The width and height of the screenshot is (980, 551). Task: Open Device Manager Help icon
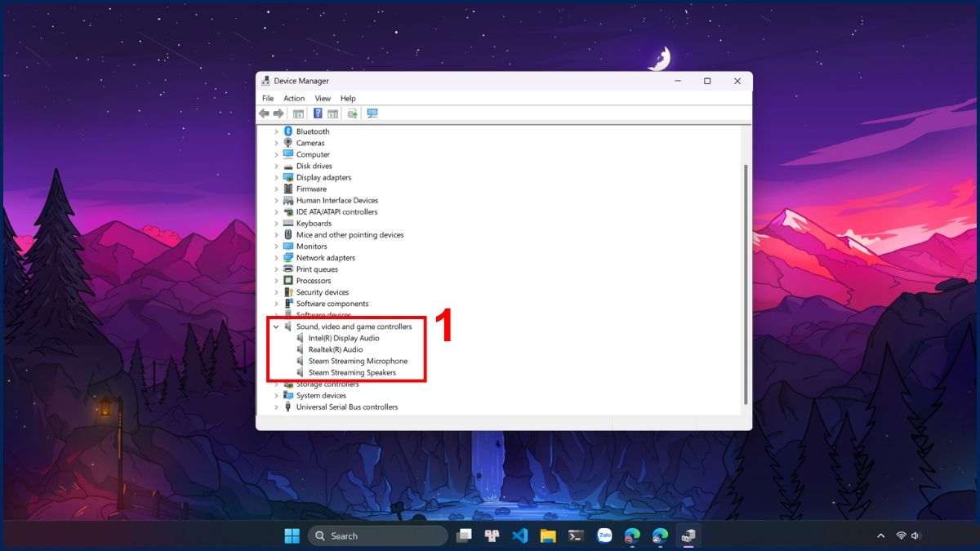click(318, 113)
